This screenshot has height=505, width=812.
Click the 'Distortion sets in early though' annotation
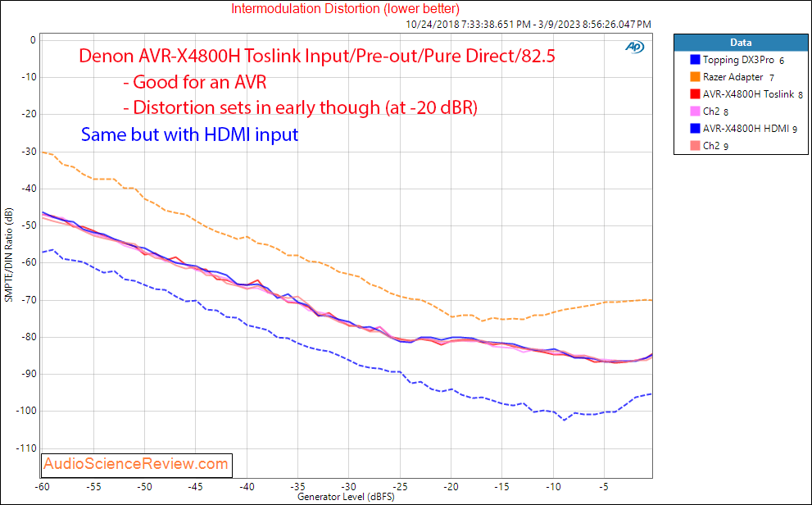coord(301,107)
